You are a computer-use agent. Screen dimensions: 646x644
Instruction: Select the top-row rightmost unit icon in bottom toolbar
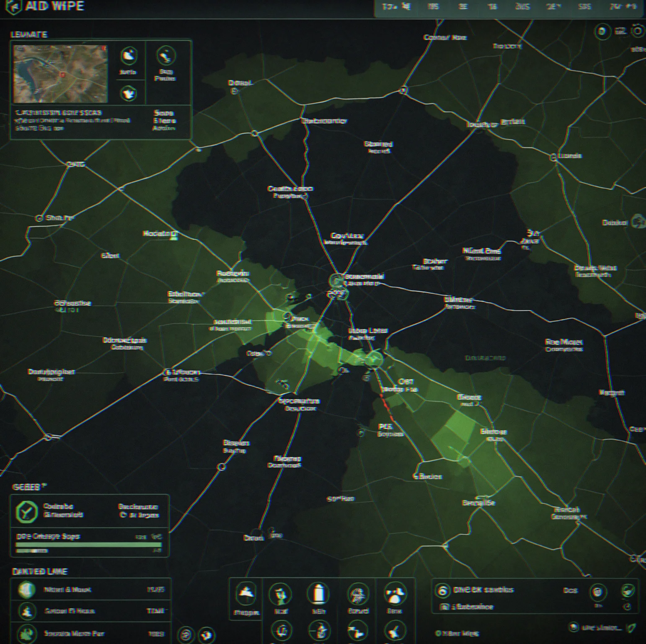click(395, 594)
